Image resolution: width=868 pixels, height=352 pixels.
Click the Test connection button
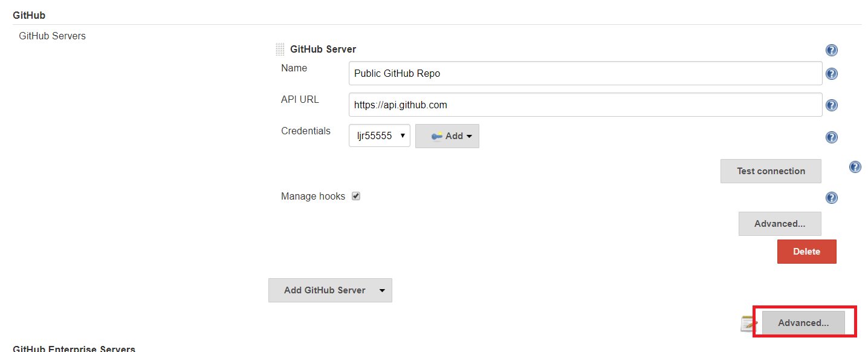tap(771, 171)
